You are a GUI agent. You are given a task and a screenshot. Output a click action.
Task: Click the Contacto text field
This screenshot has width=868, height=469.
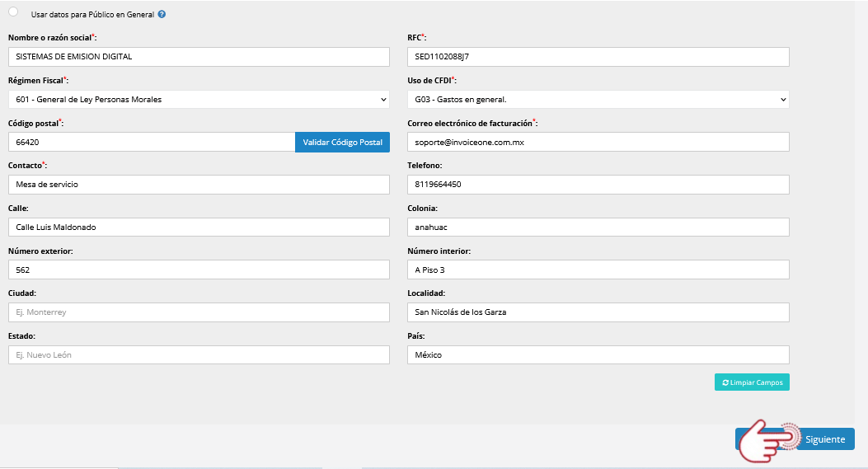click(198, 185)
